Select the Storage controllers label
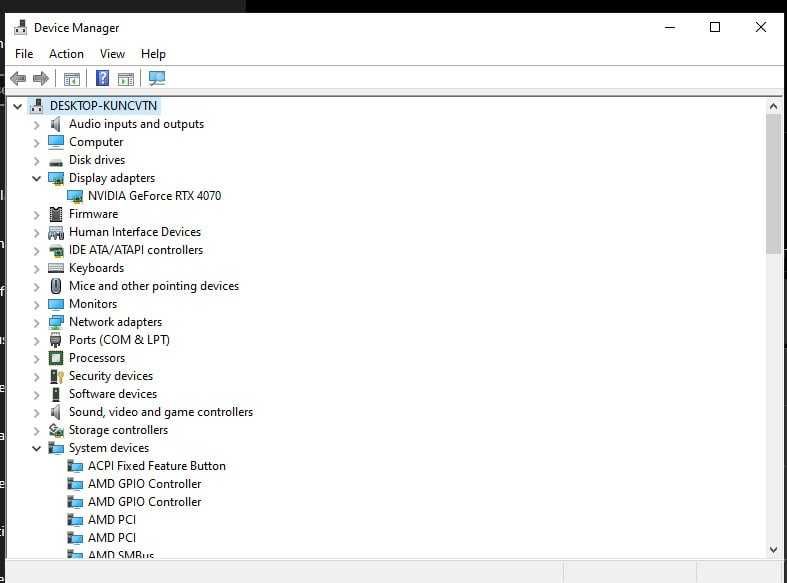The height and width of the screenshot is (583, 787). click(x=118, y=430)
